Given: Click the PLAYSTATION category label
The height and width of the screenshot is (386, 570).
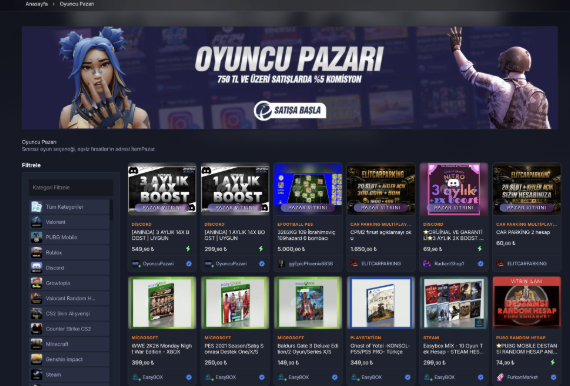Looking at the screenshot, I should tap(365, 338).
